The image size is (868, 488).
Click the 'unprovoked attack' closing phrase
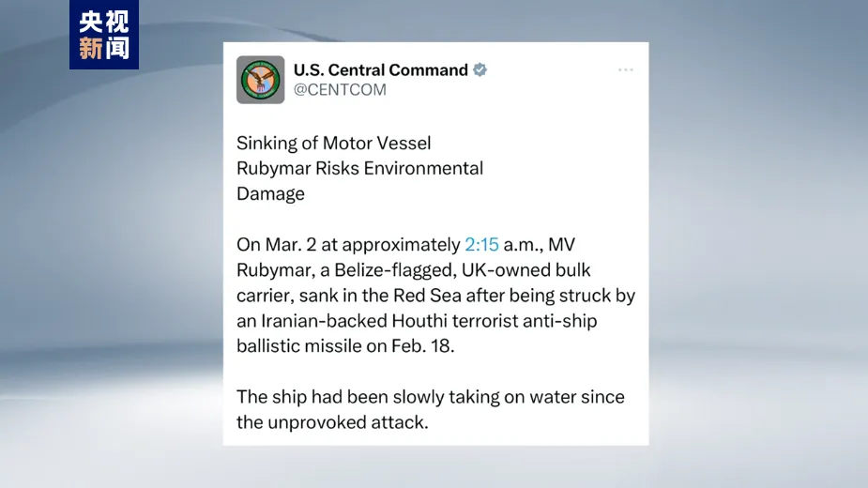tap(347, 422)
